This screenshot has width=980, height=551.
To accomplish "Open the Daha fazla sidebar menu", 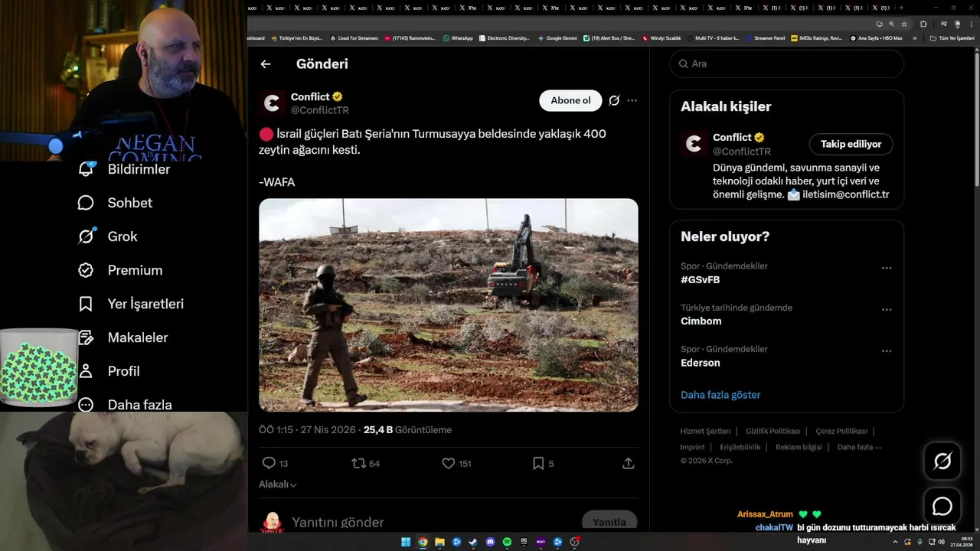I will (x=125, y=405).
